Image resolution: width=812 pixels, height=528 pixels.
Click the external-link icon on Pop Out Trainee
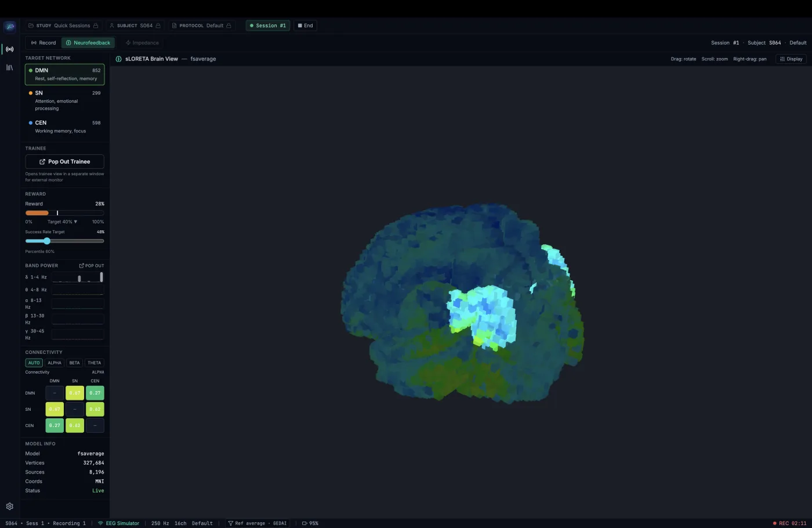(x=42, y=161)
